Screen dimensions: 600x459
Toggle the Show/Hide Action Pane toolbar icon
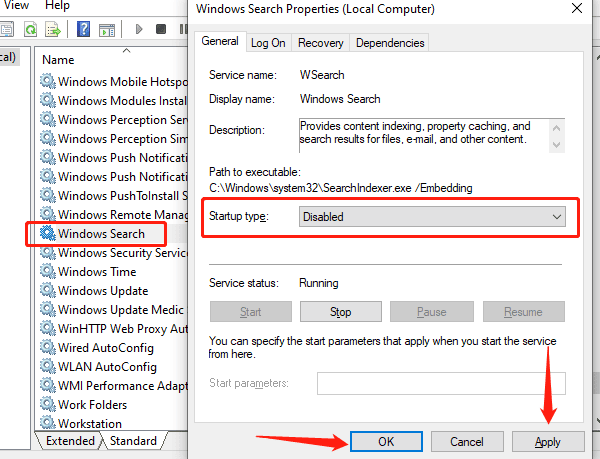pyautogui.click(x=107, y=30)
